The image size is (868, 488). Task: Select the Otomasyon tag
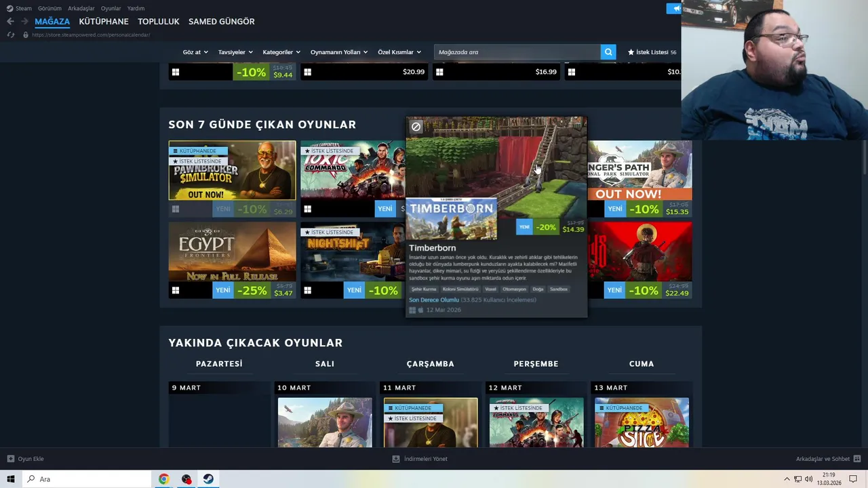(x=514, y=289)
